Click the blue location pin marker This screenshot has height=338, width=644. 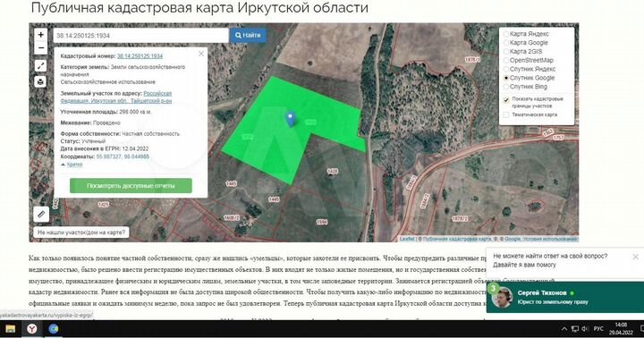tap(291, 119)
